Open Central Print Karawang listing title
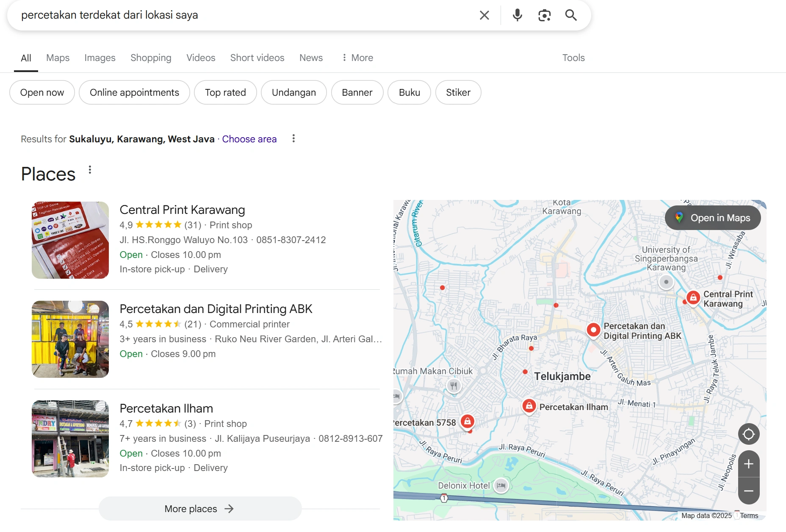The image size is (786, 532). 182,210
